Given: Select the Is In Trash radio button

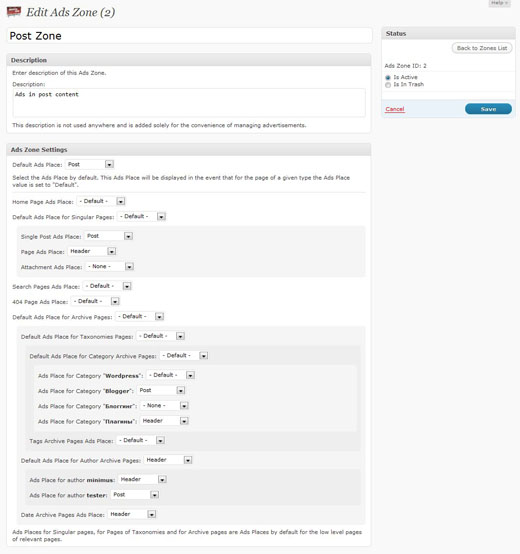Looking at the screenshot, I should [x=388, y=85].
